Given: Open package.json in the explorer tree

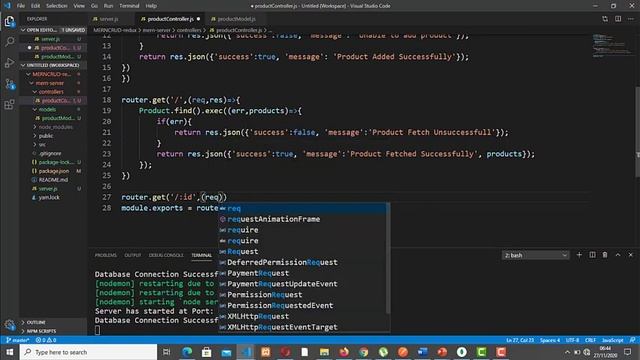Looking at the screenshot, I should click(53, 171).
